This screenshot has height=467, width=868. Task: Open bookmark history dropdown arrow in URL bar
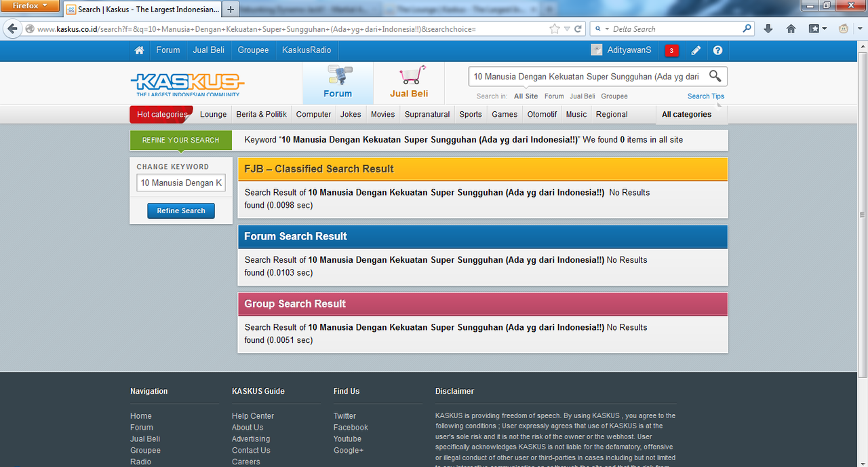click(x=567, y=29)
